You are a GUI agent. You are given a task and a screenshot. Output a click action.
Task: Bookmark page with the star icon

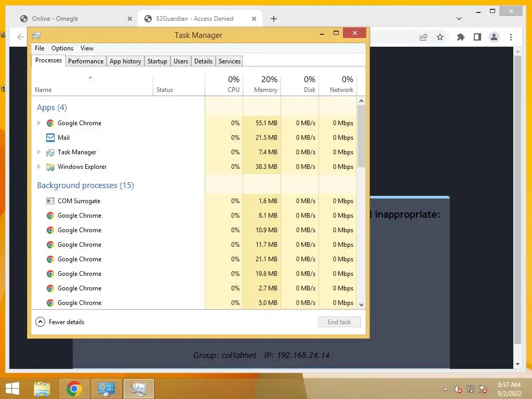click(440, 37)
